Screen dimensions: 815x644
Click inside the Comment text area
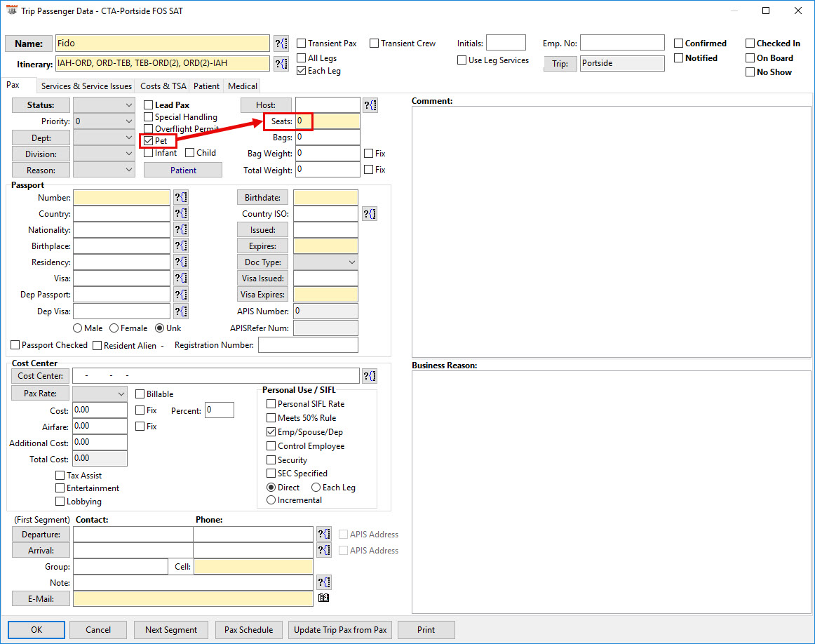pyautogui.click(x=610, y=232)
